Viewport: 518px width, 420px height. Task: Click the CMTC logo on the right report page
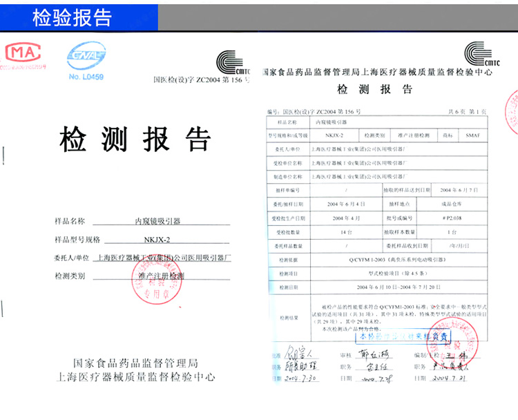481,54
